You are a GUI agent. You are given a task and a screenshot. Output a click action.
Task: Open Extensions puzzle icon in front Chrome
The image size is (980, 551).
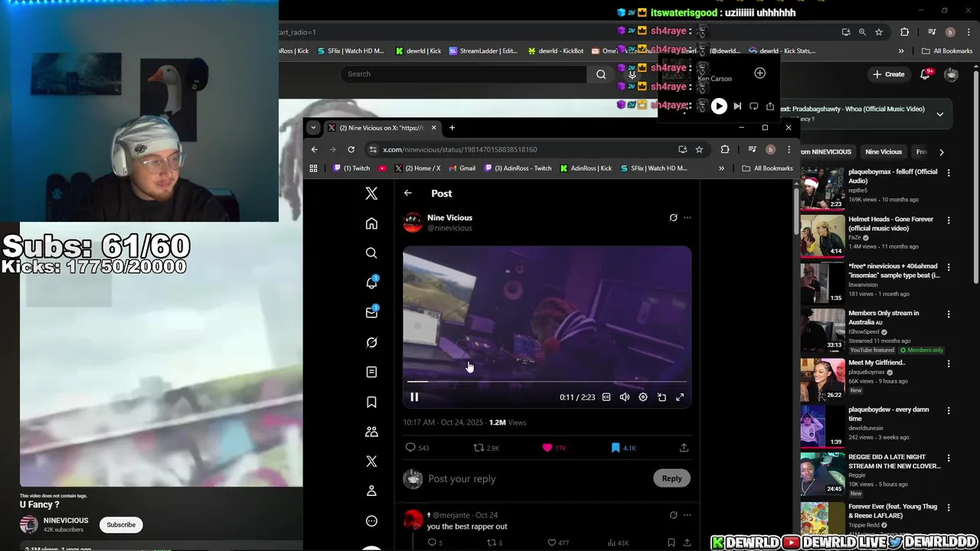[x=725, y=149]
